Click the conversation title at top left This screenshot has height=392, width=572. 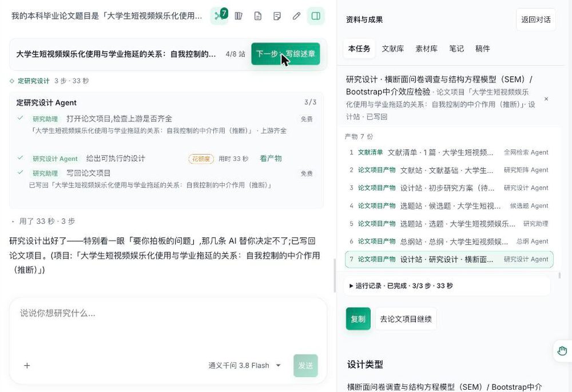[106, 16]
